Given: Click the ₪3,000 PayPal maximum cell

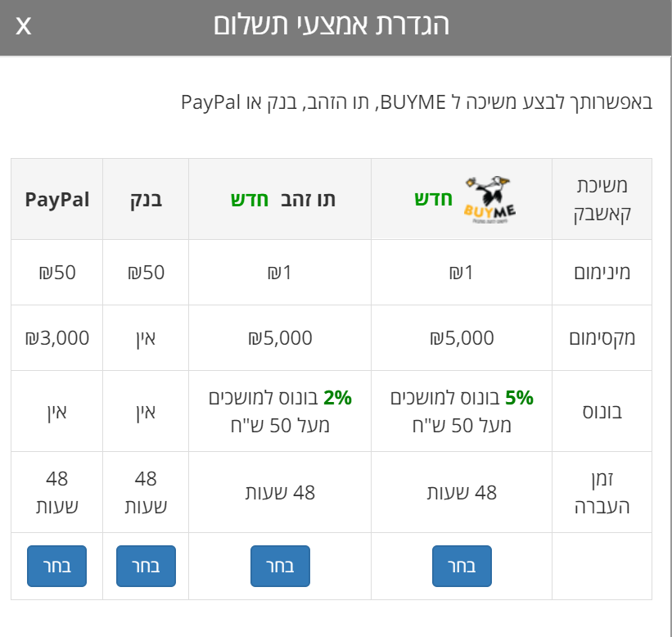Looking at the screenshot, I should tap(57, 337).
